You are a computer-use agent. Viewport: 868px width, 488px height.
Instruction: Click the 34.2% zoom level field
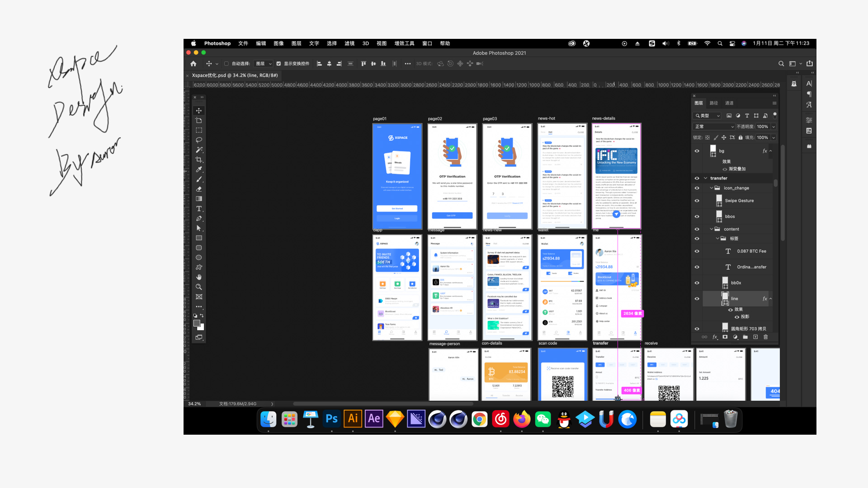tap(195, 404)
